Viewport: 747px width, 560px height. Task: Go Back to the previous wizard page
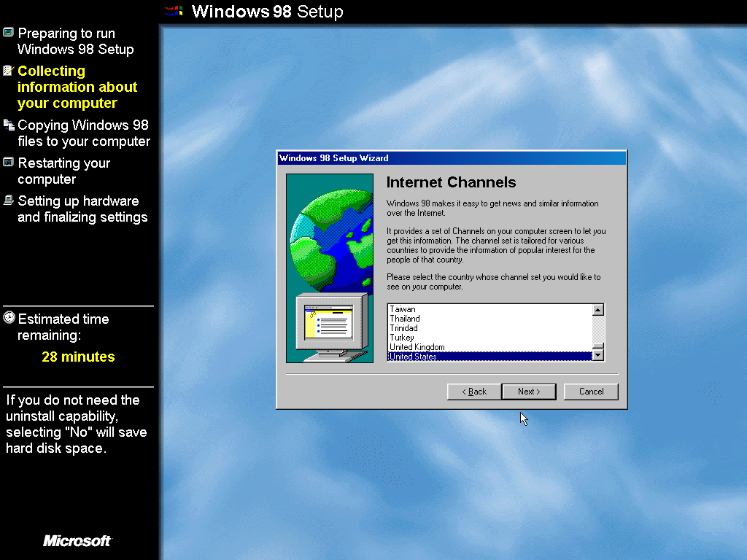pos(474,392)
